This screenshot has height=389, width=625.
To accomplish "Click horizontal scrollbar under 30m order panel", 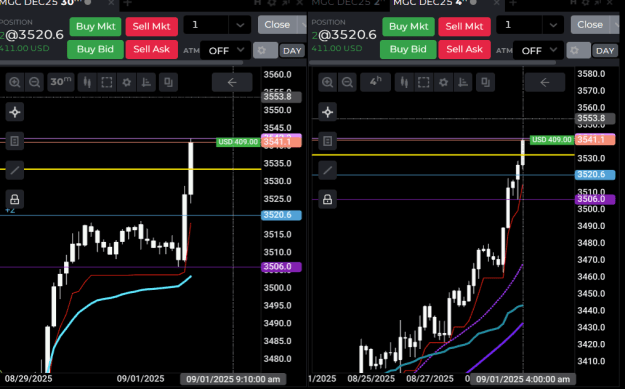I will click(122, 63).
